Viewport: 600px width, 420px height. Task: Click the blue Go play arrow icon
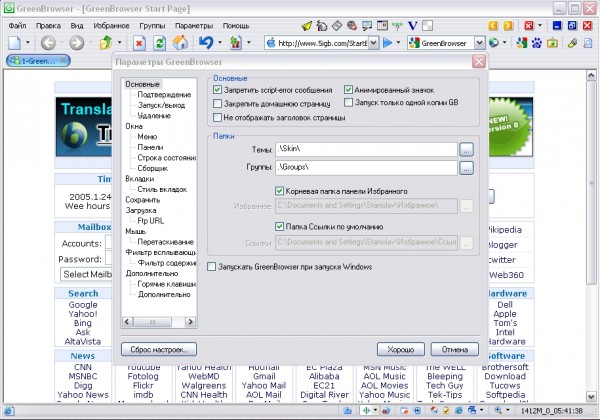click(x=387, y=42)
